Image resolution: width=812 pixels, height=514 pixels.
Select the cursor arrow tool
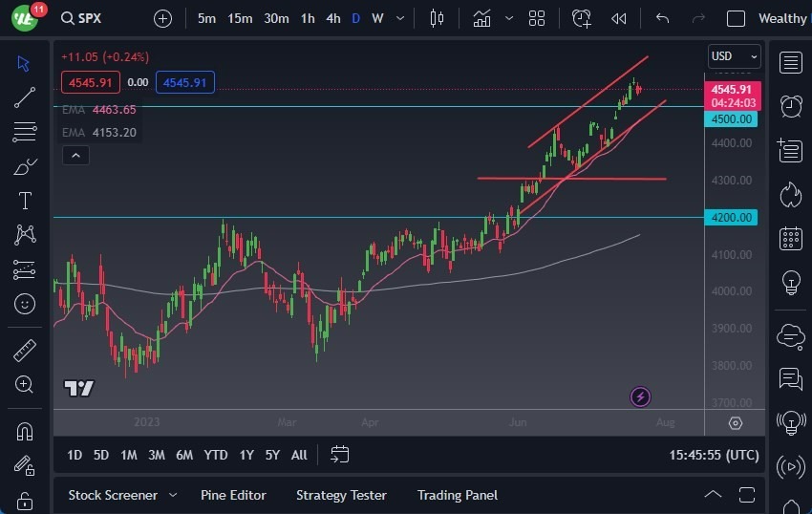click(x=24, y=64)
